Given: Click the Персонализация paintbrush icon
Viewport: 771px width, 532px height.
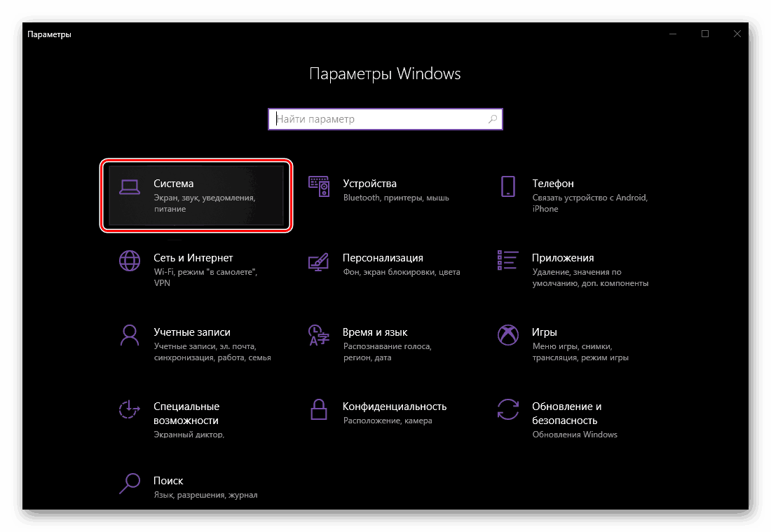Looking at the screenshot, I should [319, 261].
